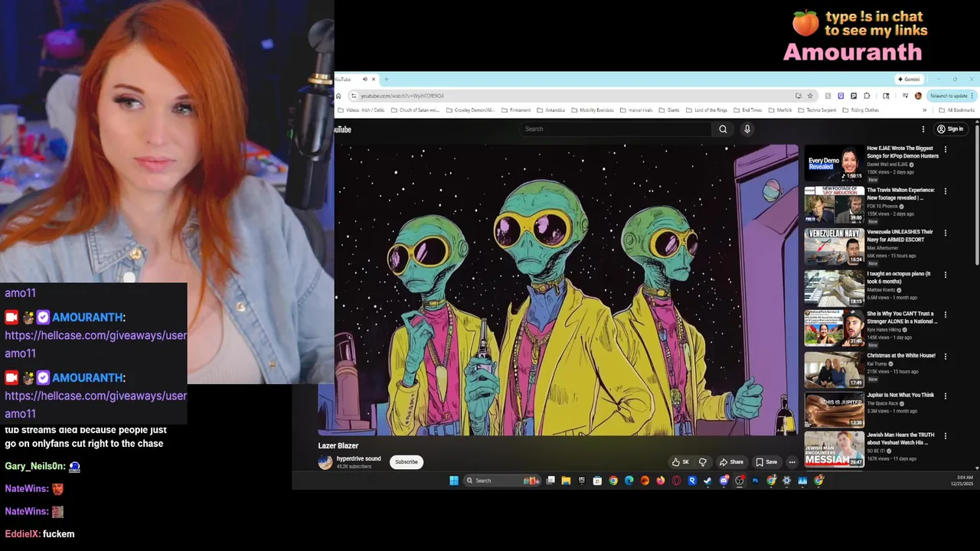The image size is (980, 551).
Task: Mute the YouTube tab via speaker icon
Action: click(x=365, y=79)
